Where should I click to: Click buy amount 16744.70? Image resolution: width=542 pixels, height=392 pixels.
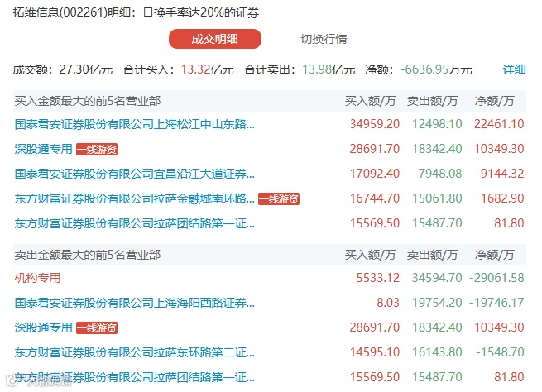point(375,198)
